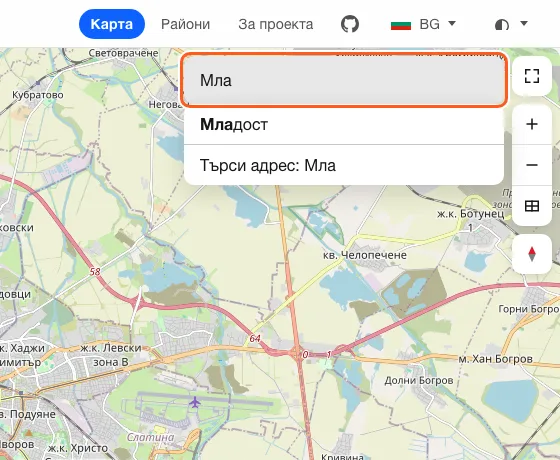Viewport: 560px width, 460px height.
Task: Zoom in with the plus button
Action: coord(532,124)
